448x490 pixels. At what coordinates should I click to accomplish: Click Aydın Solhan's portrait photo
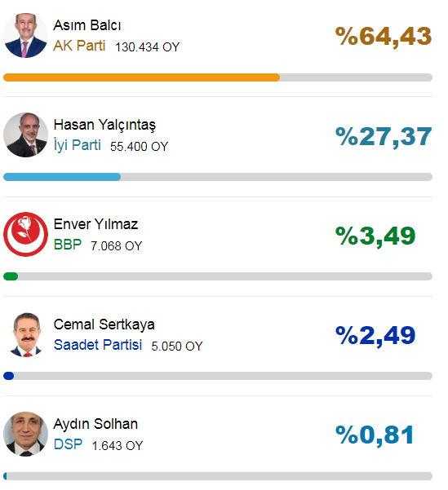[x=25, y=434]
